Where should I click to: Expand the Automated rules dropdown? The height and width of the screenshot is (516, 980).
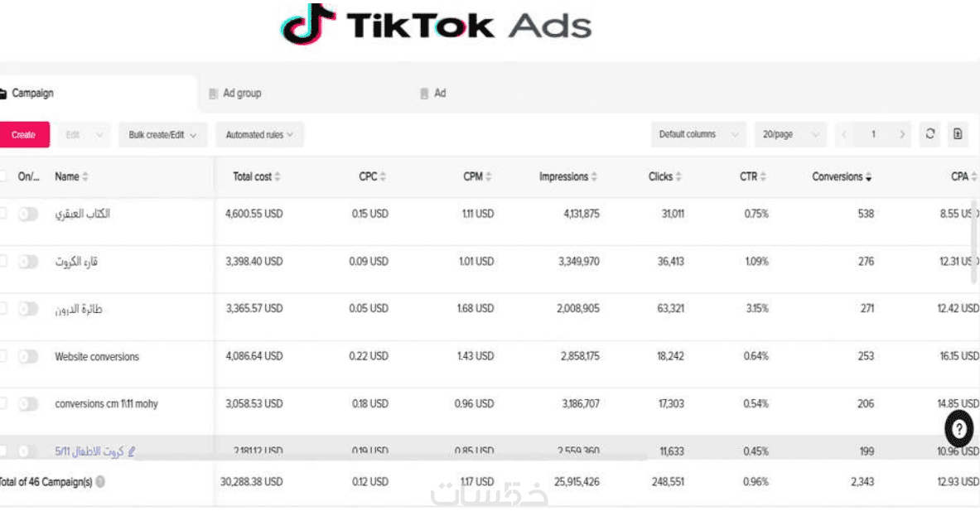tap(259, 135)
